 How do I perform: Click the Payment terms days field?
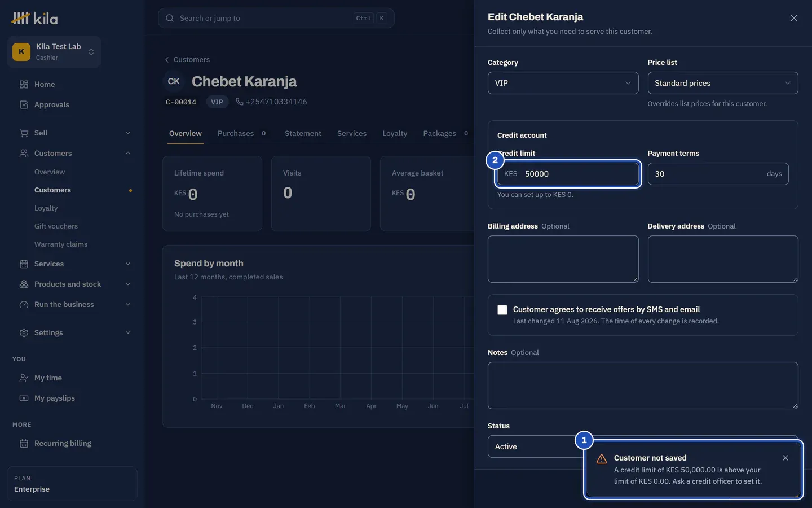pos(718,174)
